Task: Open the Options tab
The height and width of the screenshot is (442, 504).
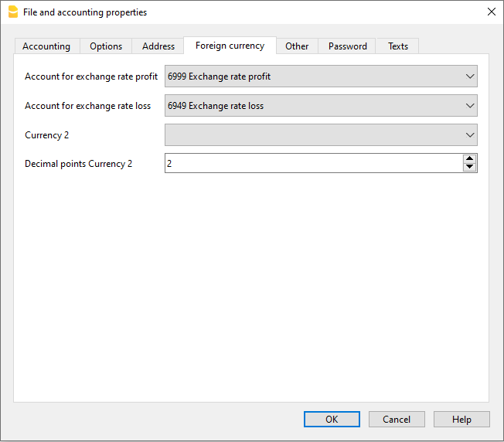Action: click(x=106, y=46)
